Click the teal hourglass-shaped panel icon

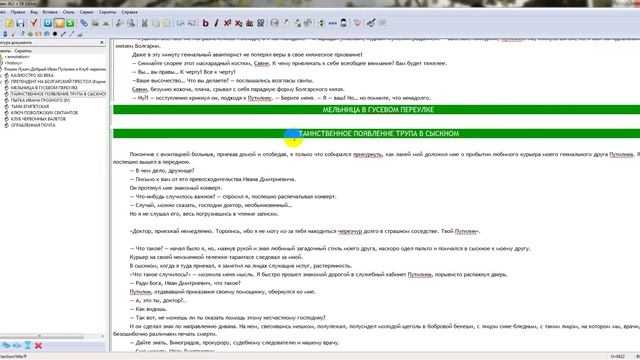point(27,346)
